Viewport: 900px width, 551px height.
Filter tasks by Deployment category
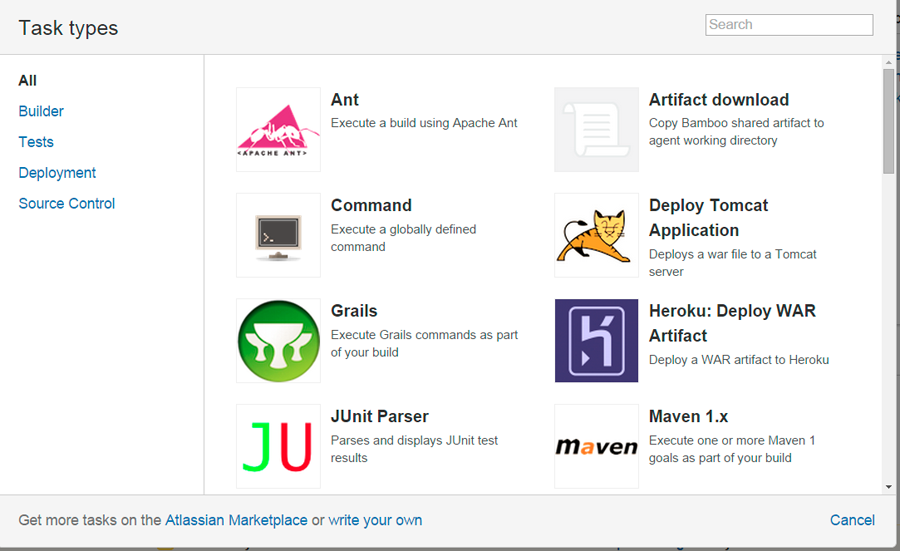click(57, 173)
